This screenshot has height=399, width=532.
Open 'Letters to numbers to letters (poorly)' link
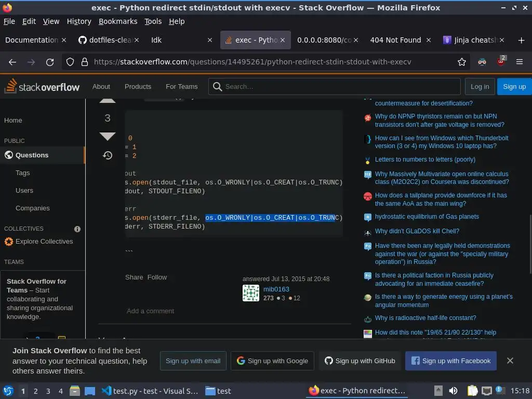425,159
